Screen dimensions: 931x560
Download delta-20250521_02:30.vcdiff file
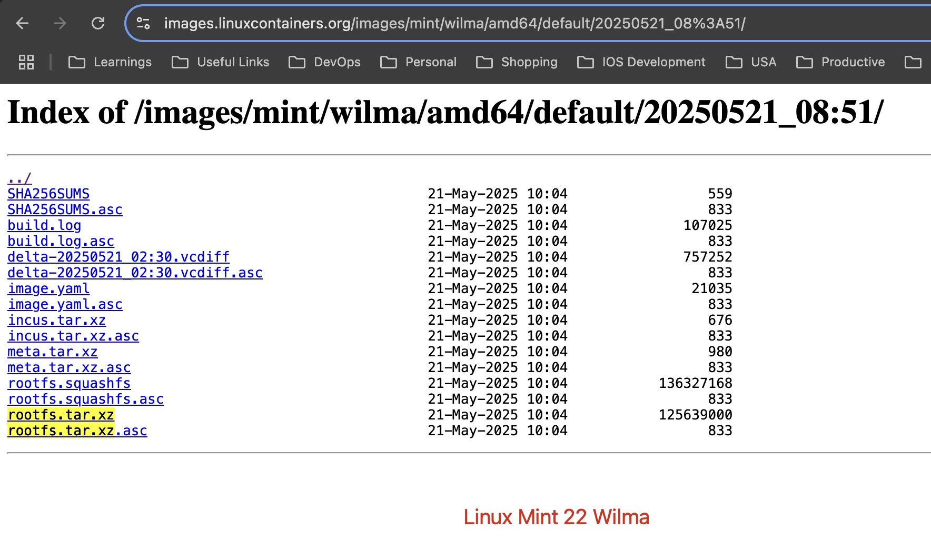pyautogui.click(x=118, y=257)
